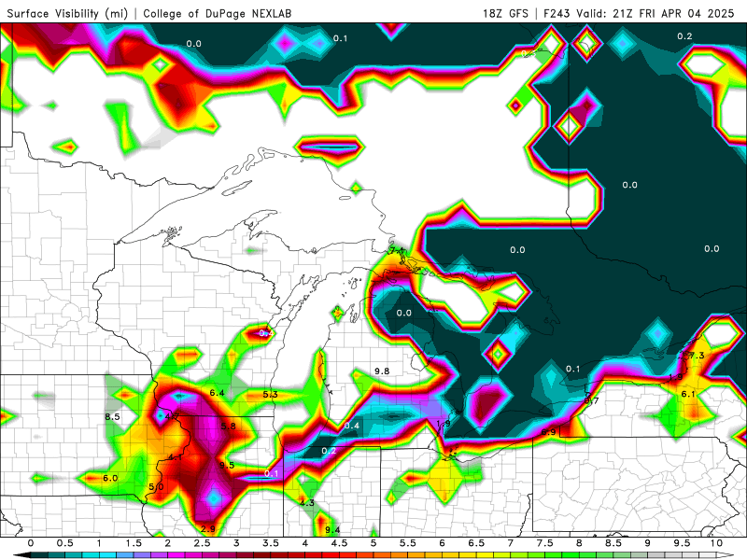Select the "2.5" color scale label
This screenshot has width=747, height=560.
(202, 543)
